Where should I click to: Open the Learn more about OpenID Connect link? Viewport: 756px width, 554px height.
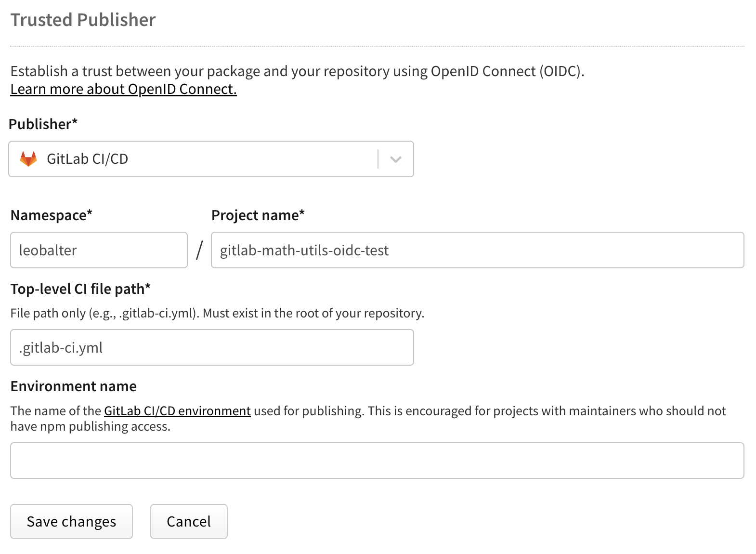pyautogui.click(x=123, y=89)
